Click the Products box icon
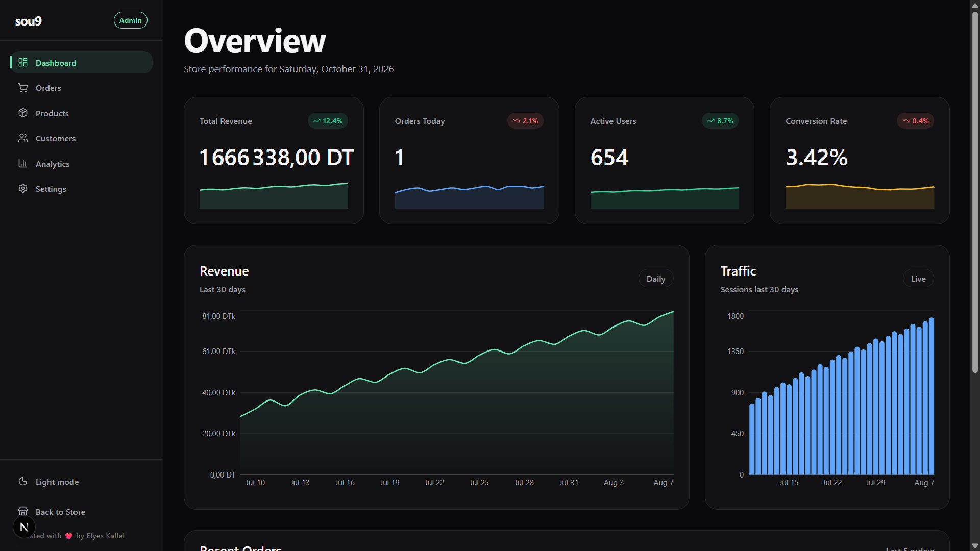 click(23, 113)
